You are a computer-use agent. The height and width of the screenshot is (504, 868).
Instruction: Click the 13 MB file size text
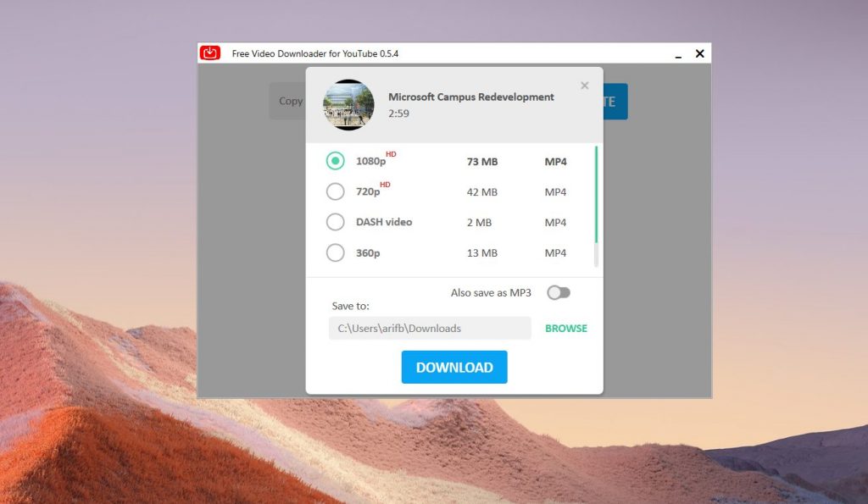pyautogui.click(x=482, y=252)
